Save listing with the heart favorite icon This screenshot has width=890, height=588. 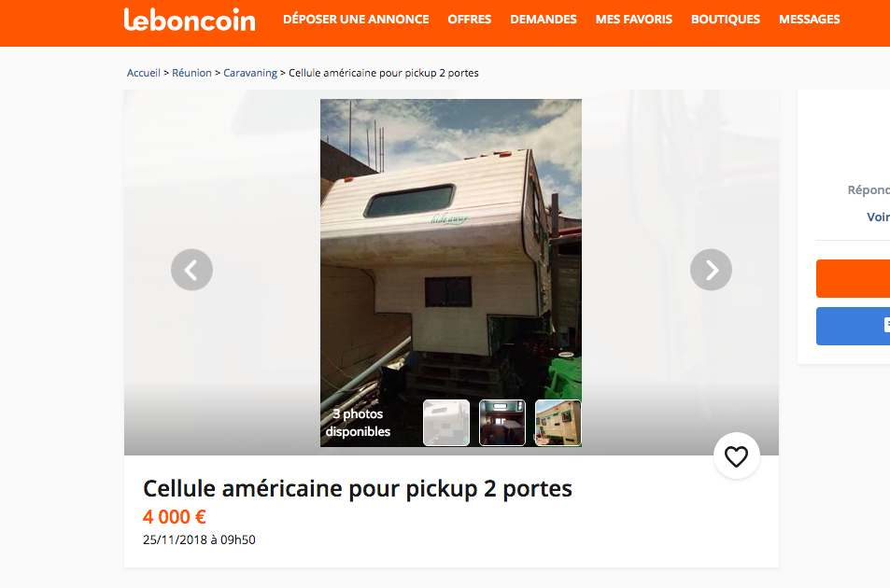(x=737, y=456)
